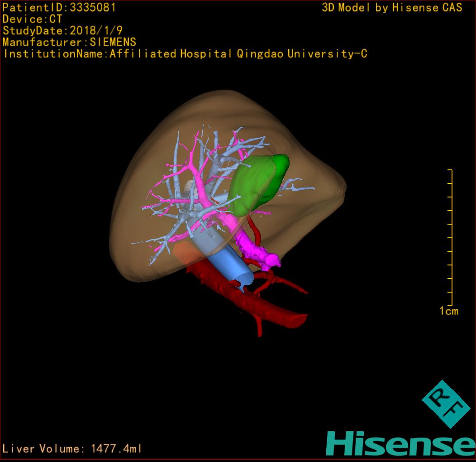Select the PatientID:3335081 text
This screenshot has height=462, width=476.
59,8
